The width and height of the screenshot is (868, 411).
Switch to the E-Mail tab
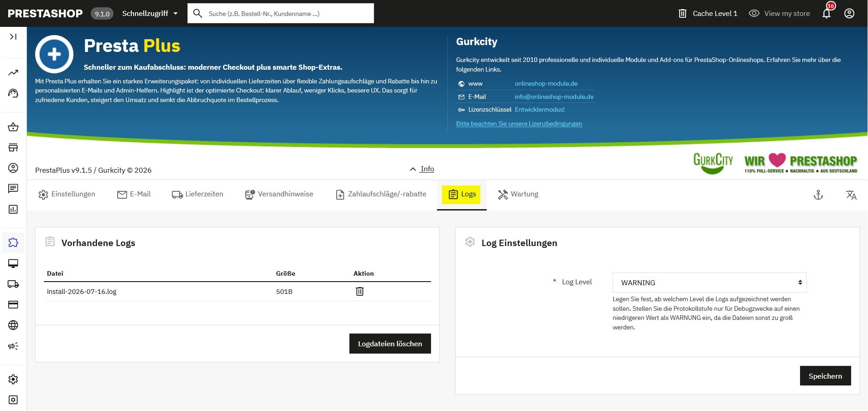point(134,195)
